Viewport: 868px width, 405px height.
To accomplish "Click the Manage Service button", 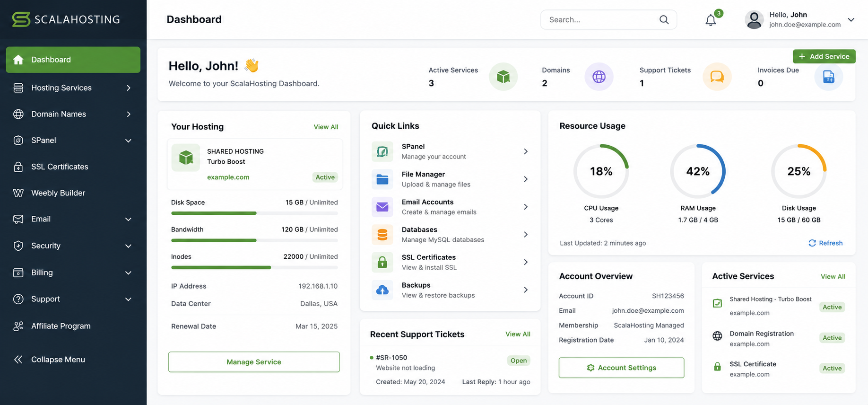I will coord(254,362).
